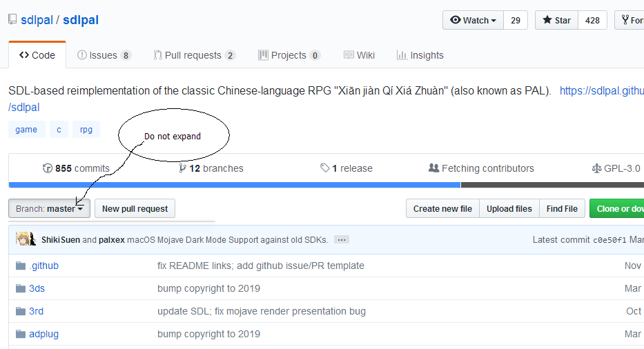
Task: Click the folder icon beside adplug
Action: coord(21,334)
